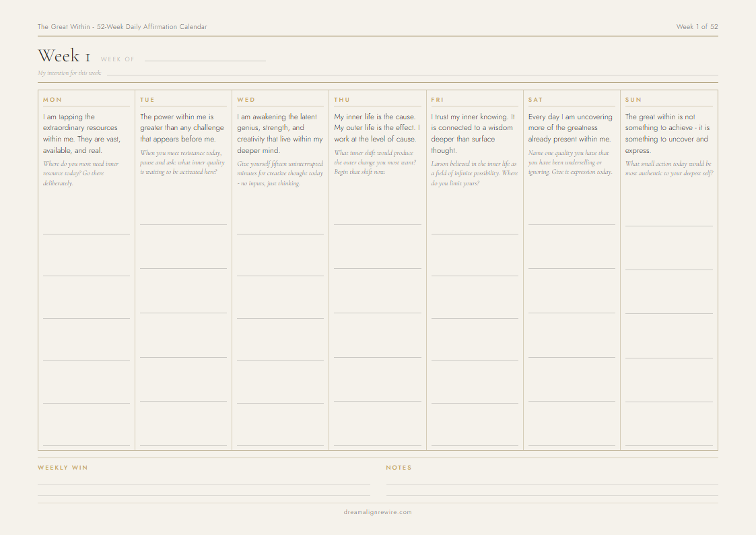Click 'I am tapping the extraordinary resources' affirmation
The height and width of the screenshot is (535, 756).
click(x=82, y=133)
